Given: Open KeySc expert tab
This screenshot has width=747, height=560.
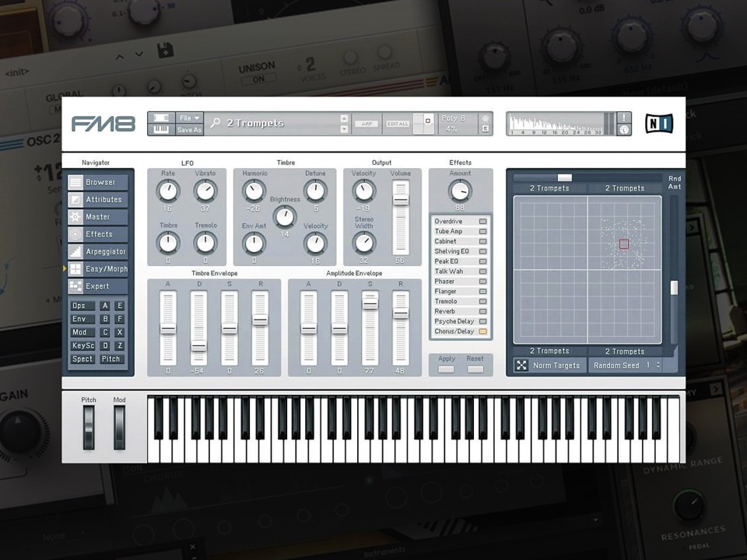Looking at the screenshot, I should (82, 345).
